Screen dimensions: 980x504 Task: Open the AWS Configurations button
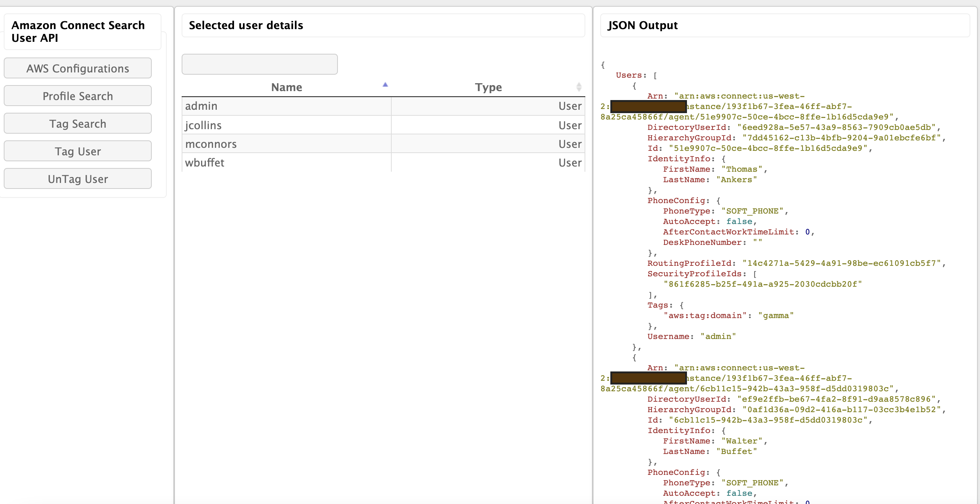(78, 68)
